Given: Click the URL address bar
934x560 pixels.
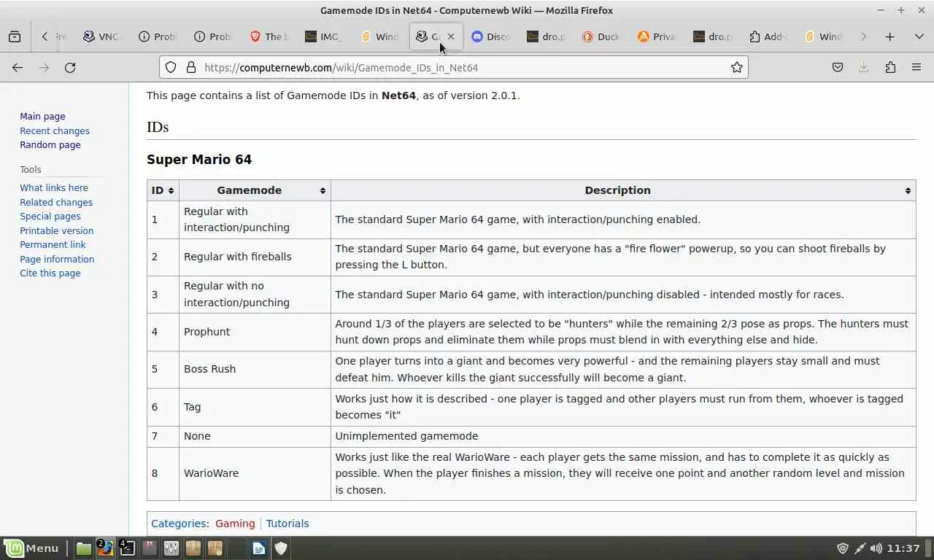Looking at the screenshot, I should point(454,67).
